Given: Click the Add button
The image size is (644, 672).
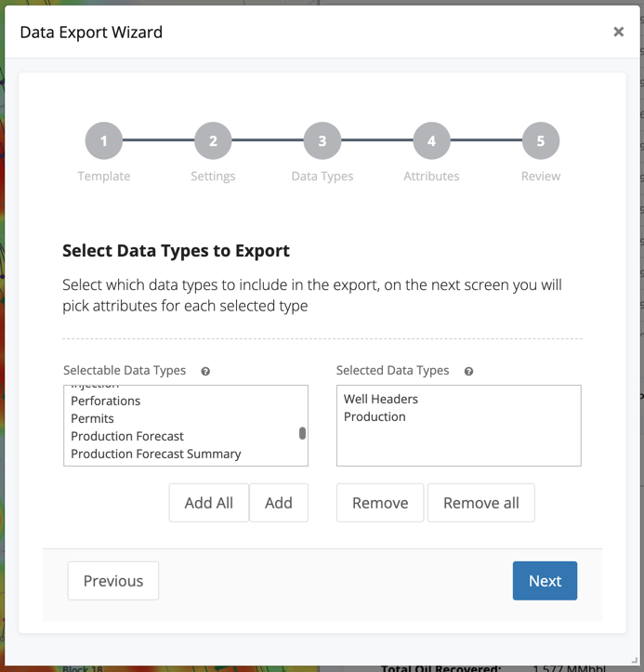Looking at the screenshot, I should 279,503.
